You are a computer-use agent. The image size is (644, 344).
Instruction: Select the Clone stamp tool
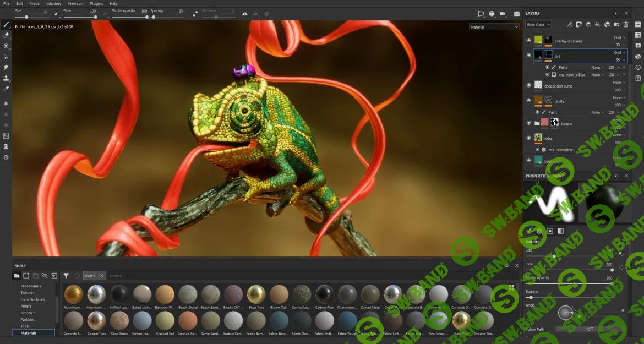tap(6, 78)
